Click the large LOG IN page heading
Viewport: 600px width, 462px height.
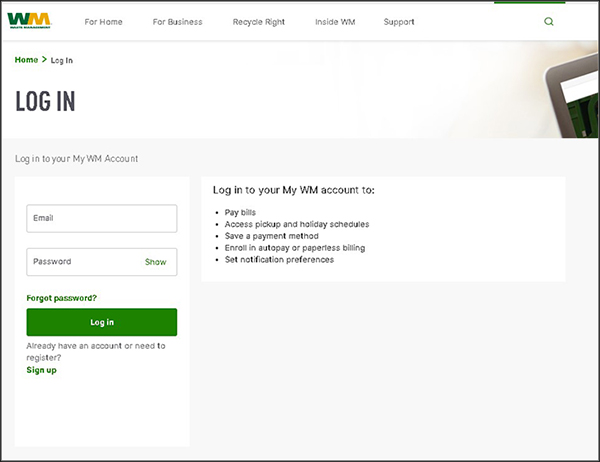coord(45,102)
